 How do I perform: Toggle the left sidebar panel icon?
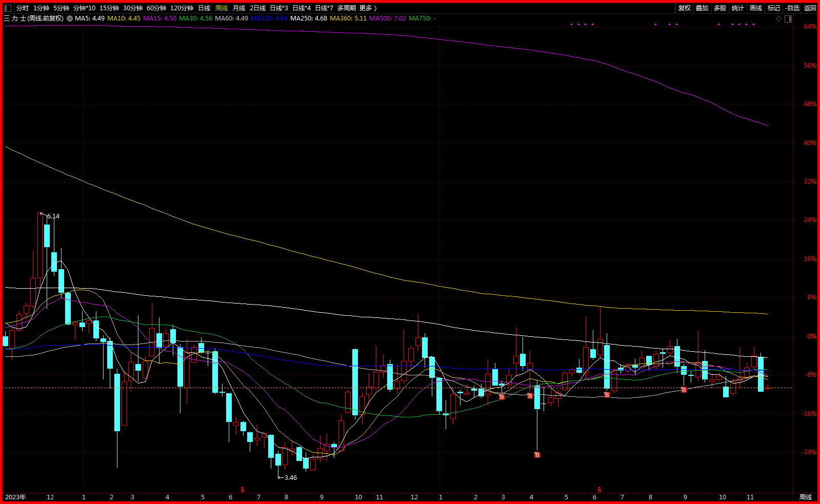pos(7,8)
